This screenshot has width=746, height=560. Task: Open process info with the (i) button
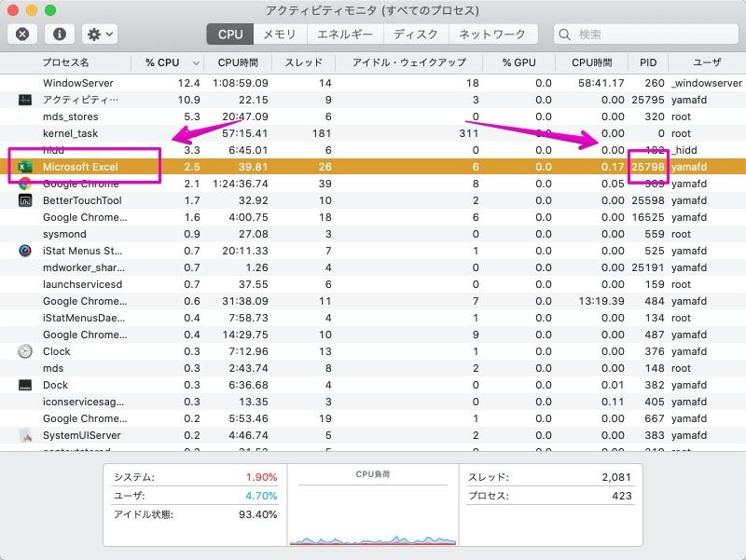pyautogui.click(x=60, y=34)
